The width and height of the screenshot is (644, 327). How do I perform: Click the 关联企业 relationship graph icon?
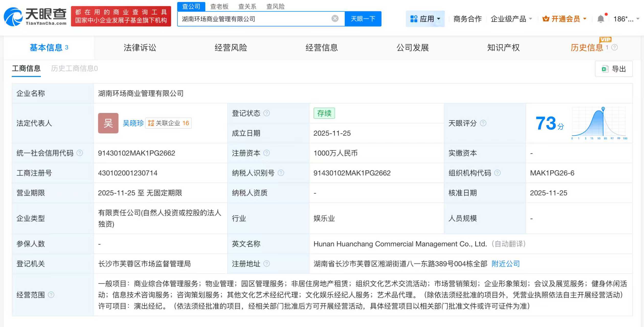point(151,123)
